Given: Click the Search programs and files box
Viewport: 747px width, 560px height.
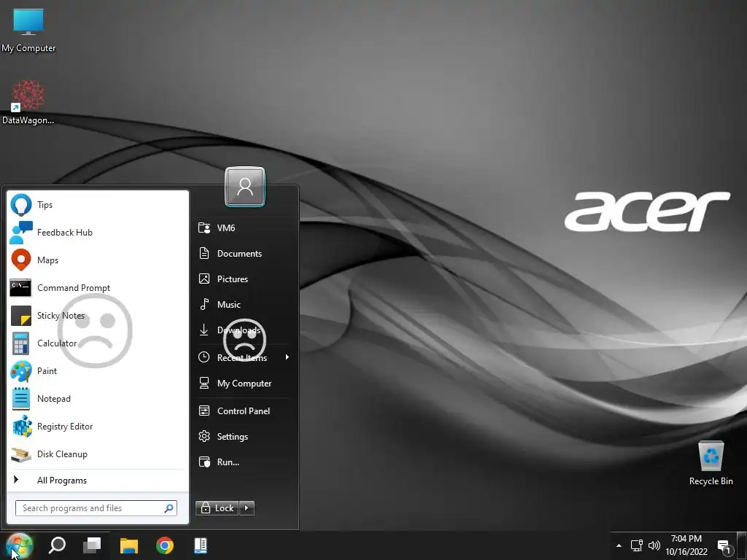Looking at the screenshot, I should coord(96,508).
